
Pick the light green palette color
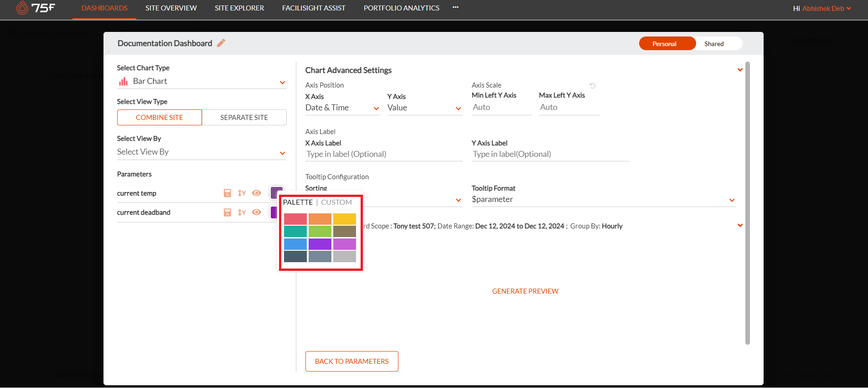[320, 232]
